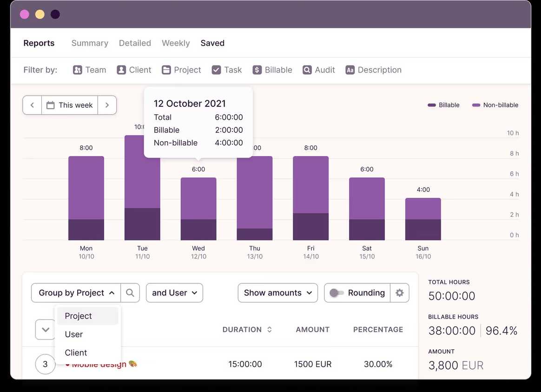Go to next week with right arrow
Screen dimensions: 541x392
107,105
